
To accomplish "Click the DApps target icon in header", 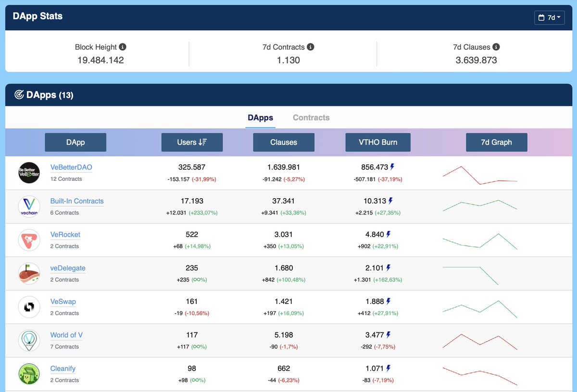I will 19,95.
